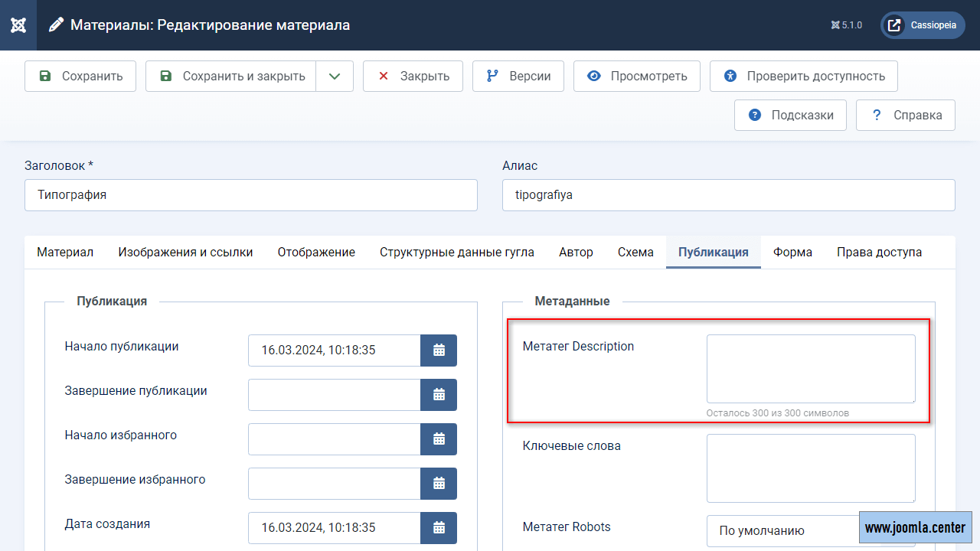Viewport: 980px width, 551px height.
Task: Click the Joomla 5.1.0 version indicator
Action: coord(846,25)
